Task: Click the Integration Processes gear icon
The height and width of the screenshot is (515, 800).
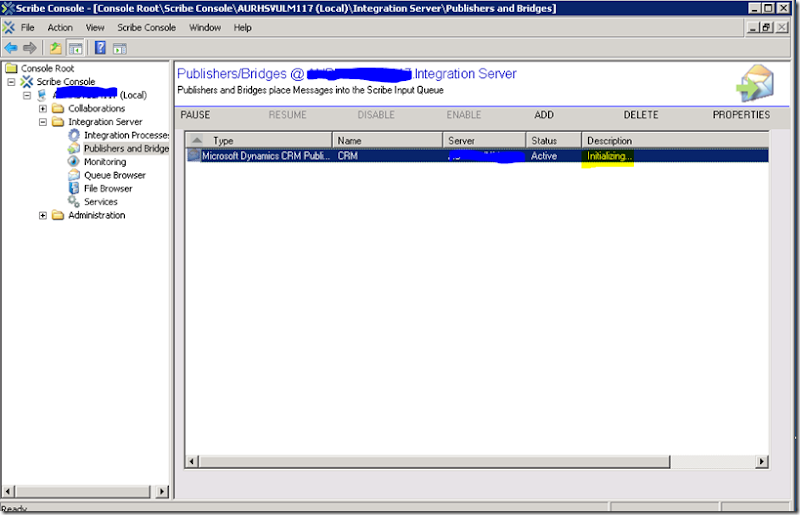Action: (74, 135)
